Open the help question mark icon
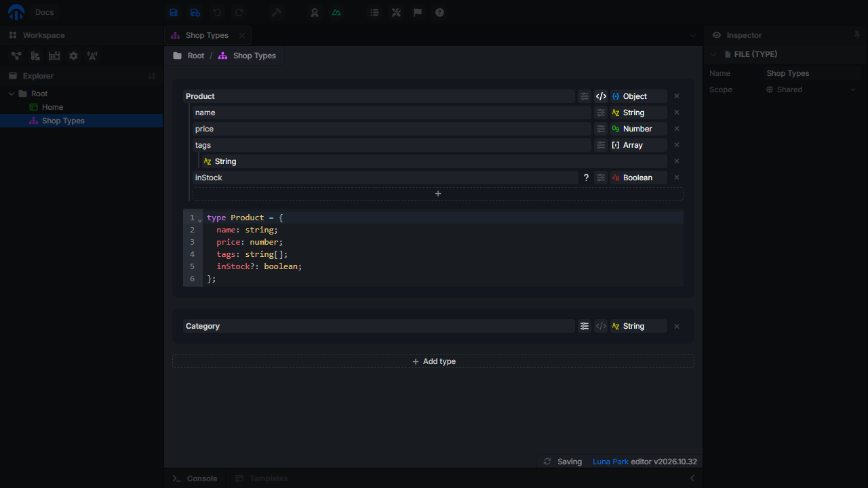This screenshot has height=488, width=868. click(439, 12)
